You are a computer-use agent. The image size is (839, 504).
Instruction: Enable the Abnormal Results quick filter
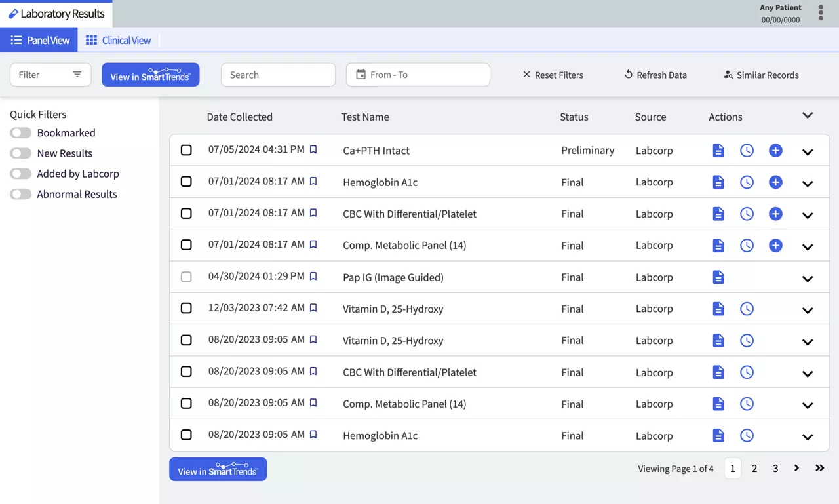[x=20, y=194]
